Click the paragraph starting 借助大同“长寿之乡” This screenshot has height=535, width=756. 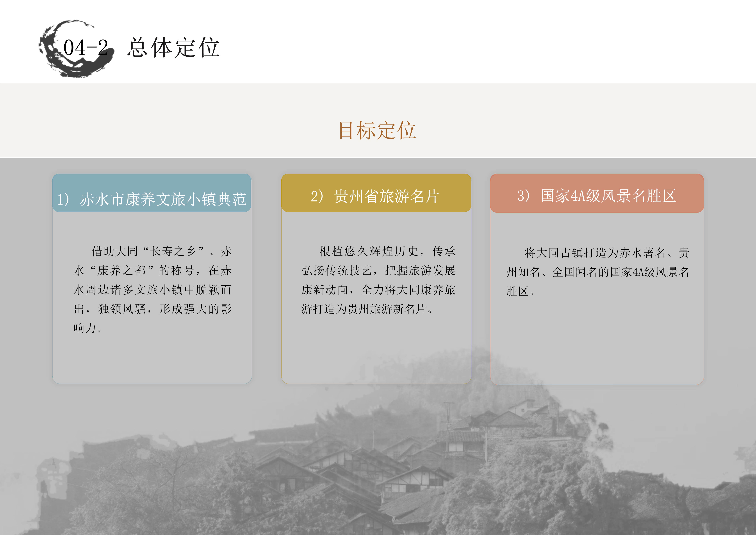(152, 289)
